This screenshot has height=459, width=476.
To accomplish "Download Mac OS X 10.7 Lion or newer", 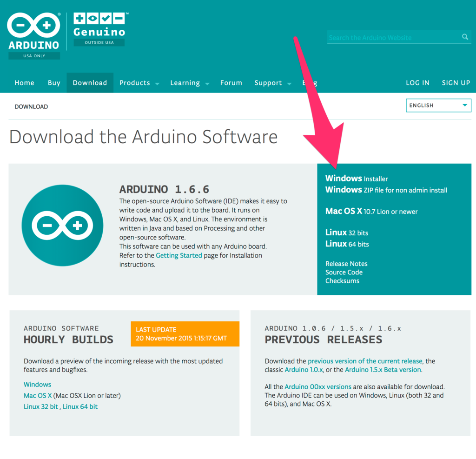I will click(x=371, y=211).
